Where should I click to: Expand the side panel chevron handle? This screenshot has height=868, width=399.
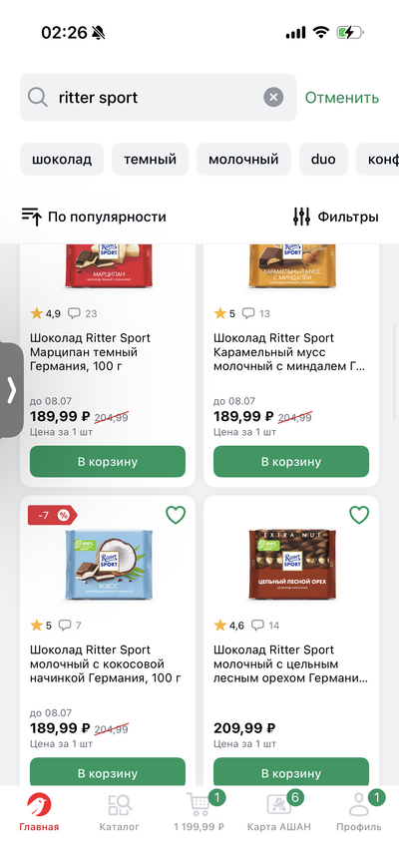(12, 390)
